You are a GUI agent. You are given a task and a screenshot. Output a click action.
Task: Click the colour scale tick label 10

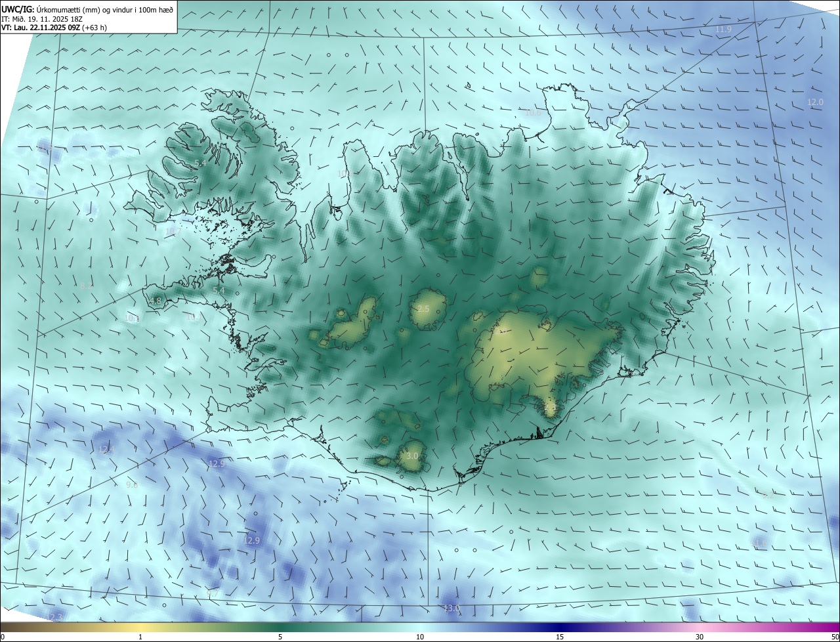[x=420, y=637]
